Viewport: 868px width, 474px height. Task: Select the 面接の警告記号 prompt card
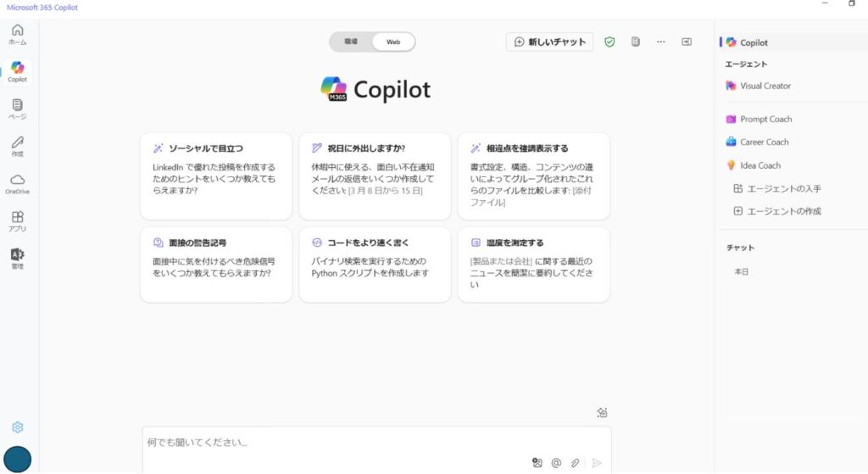point(216,265)
